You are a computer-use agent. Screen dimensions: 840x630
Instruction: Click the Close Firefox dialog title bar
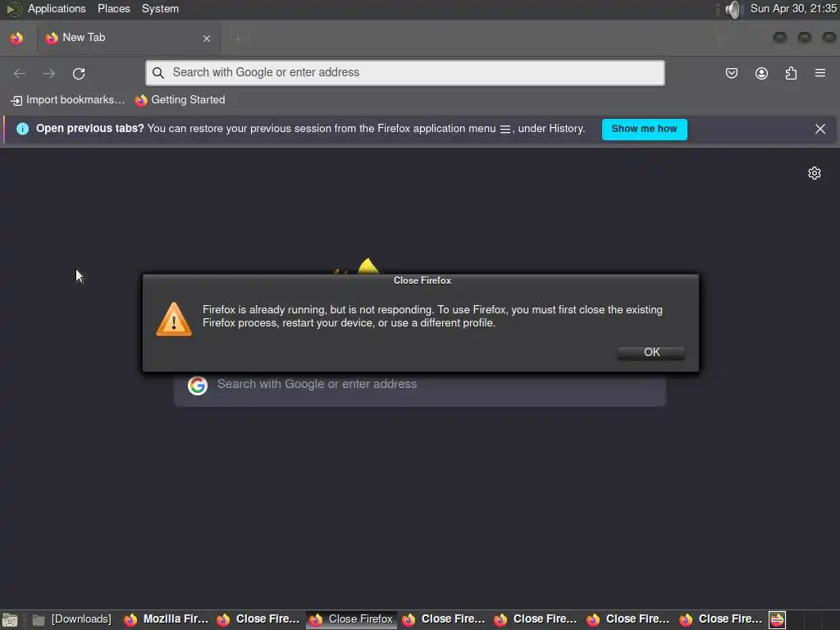click(x=421, y=281)
